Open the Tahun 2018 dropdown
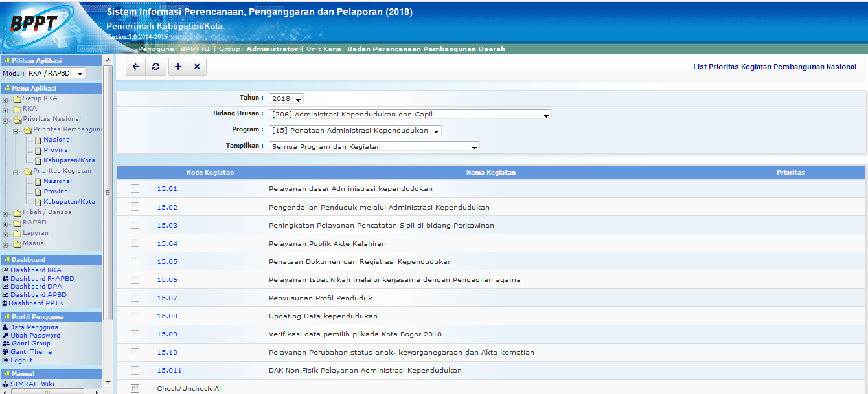Image resolution: width=868 pixels, height=394 pixels. coord(286,99)
